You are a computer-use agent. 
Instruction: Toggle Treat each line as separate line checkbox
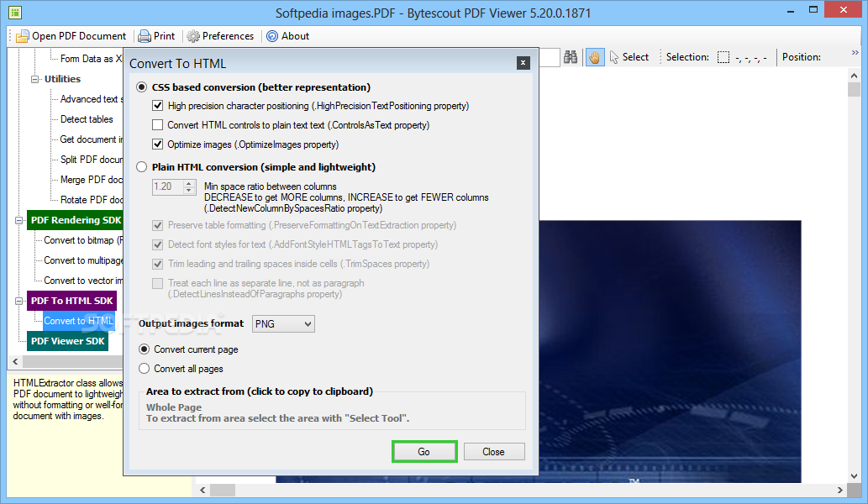tap(158, 283)
